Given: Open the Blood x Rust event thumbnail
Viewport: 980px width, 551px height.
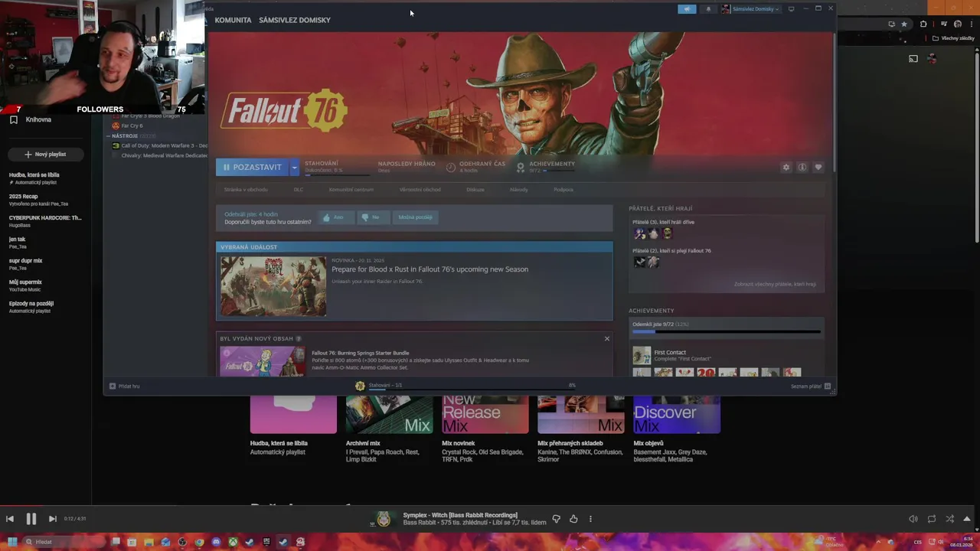Looking at the screenshot, I should tap(273, 286).
